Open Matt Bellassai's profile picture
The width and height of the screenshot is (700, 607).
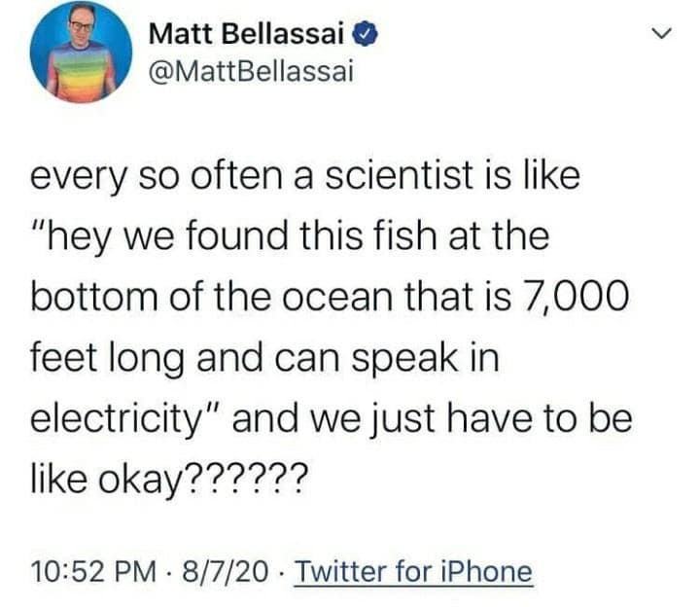pos(81,53)
